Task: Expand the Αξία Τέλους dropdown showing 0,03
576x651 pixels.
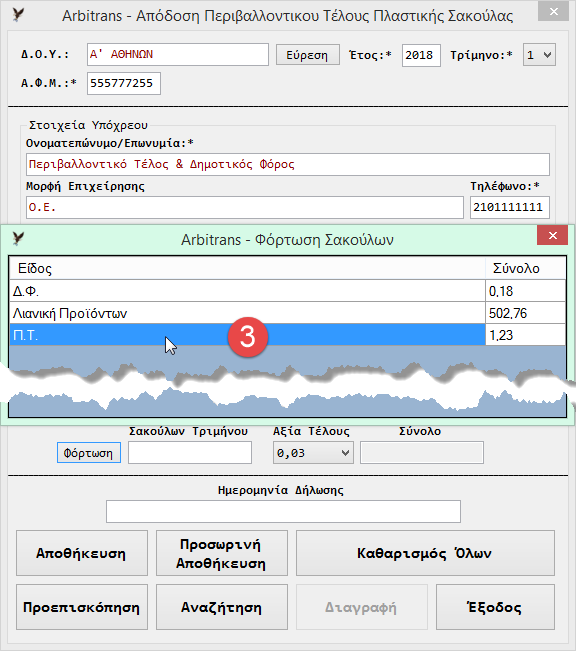Action: point(313,453)
